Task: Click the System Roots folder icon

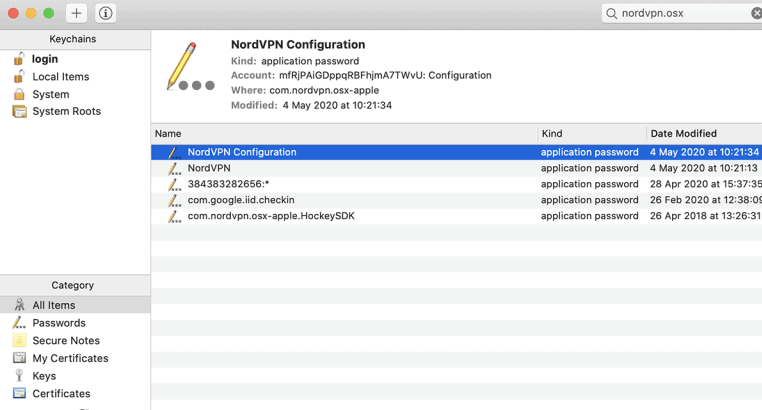Action: (19, 111)
